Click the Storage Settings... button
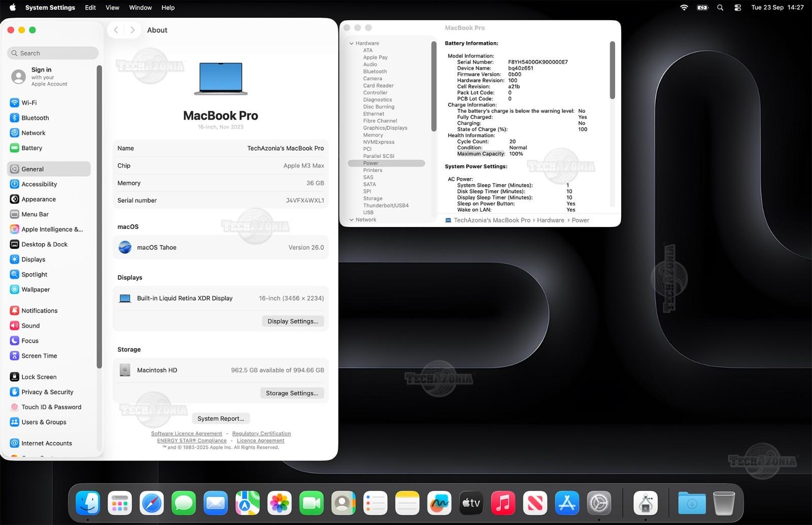Viewport: 812px width, 525px height. pyautogui.click(x=292, y=393)
